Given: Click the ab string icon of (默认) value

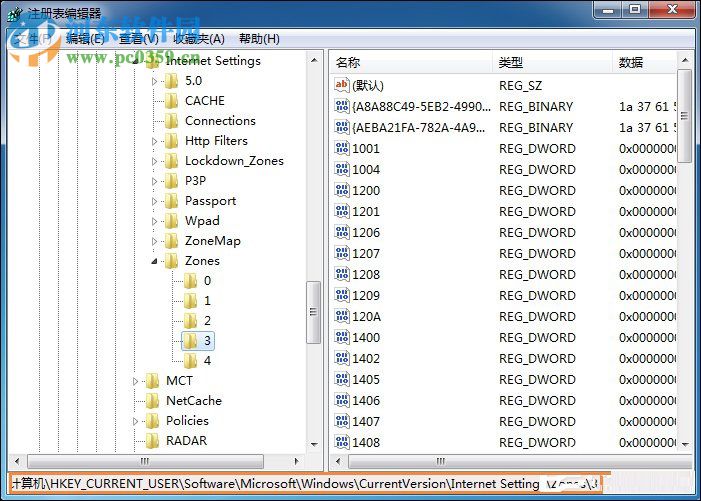Looking at the screenshot, I should (342, 85).
